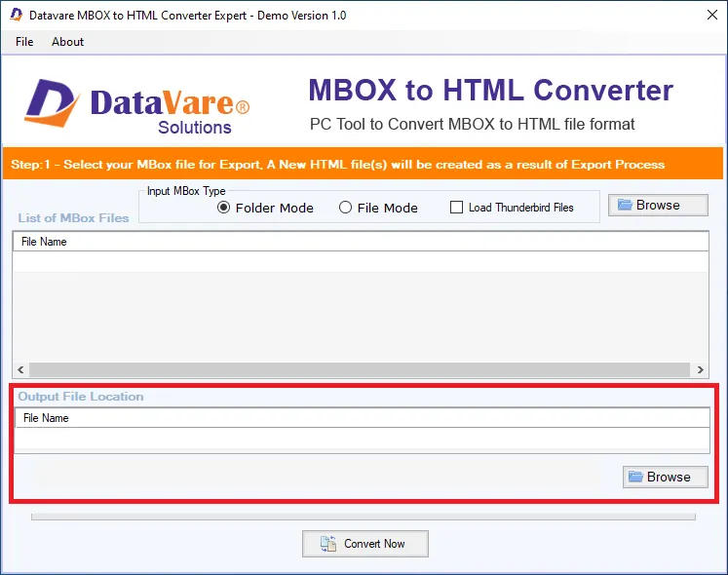This screenshot has height=575, width=728.
Task: Open the About menu
Action: tap(67, 42)
